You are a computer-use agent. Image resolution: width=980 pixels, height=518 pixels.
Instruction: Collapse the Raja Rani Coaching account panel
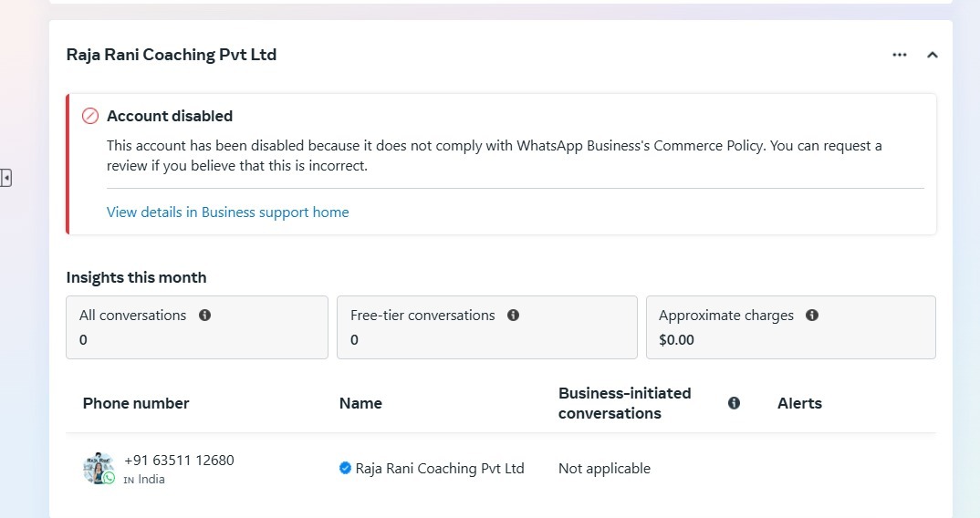click(x=932, y=55)
